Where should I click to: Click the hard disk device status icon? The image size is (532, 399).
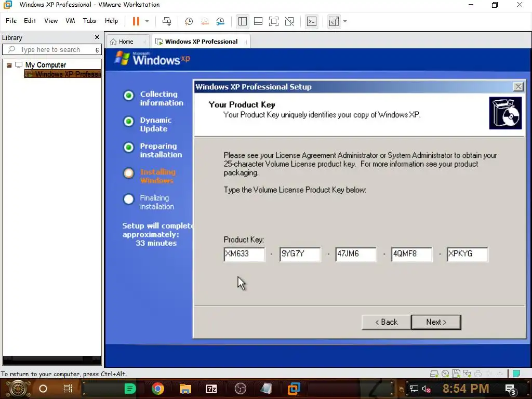434,374
